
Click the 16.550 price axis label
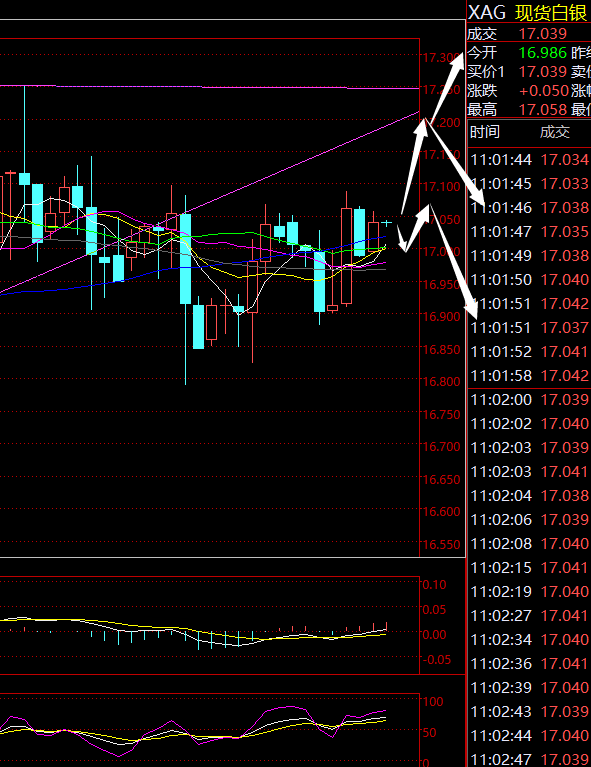441,544
